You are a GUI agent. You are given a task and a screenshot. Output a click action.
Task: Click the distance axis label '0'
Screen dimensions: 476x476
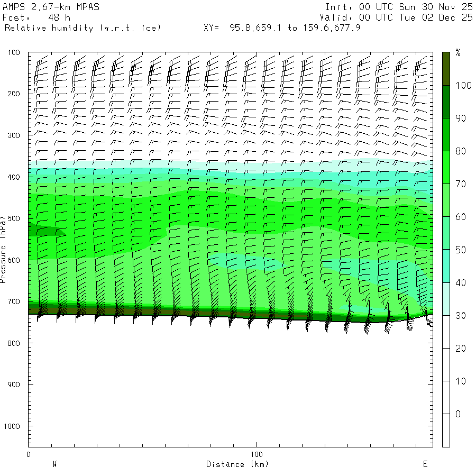29,454
